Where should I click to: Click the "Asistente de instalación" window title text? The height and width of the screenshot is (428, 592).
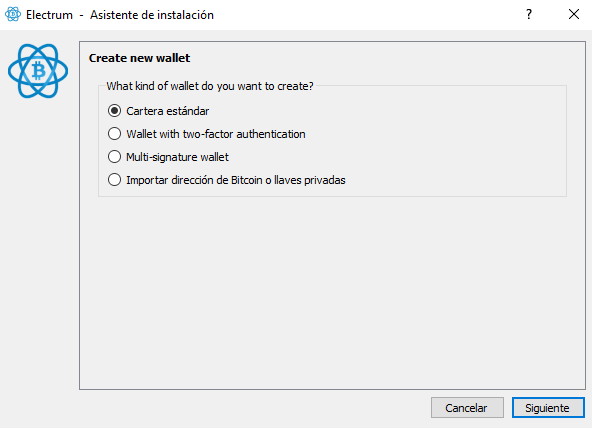[x=152, y=15]
